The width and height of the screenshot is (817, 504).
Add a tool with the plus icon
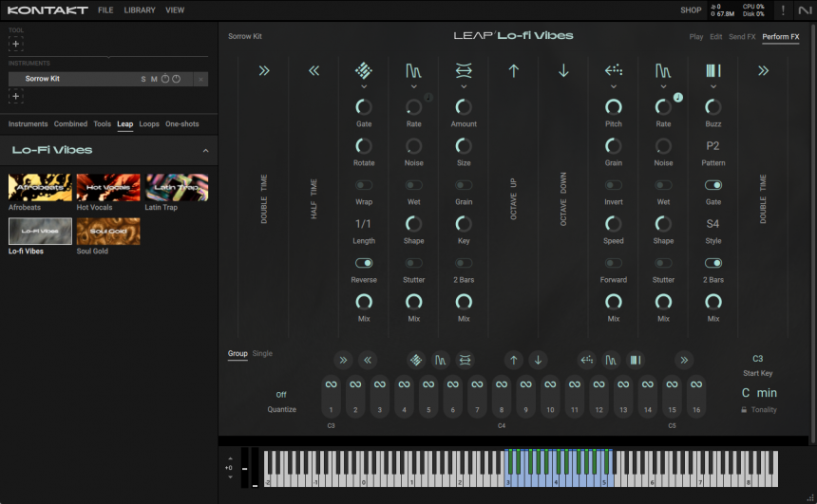(15, 44)
